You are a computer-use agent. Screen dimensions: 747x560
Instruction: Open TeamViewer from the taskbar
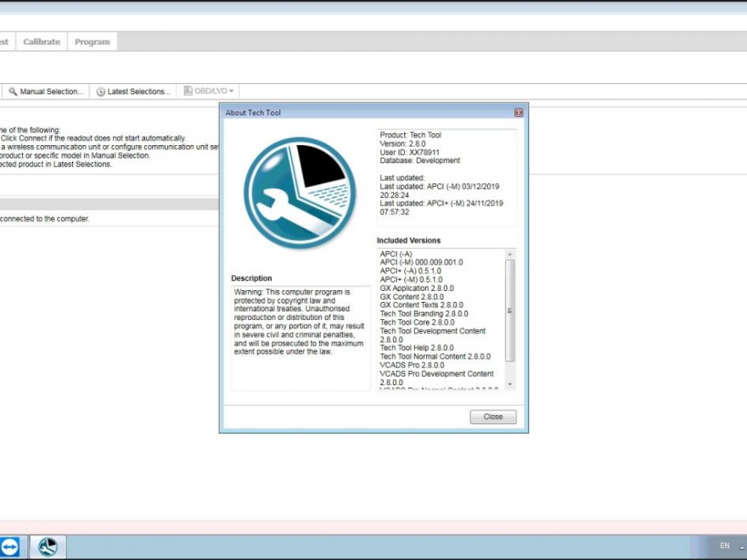pos(9,546)
